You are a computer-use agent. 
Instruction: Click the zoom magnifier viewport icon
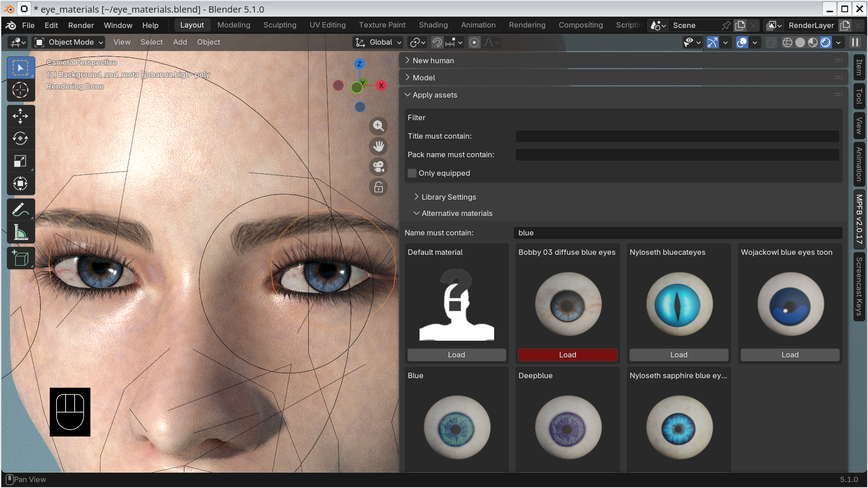[378, 126]
